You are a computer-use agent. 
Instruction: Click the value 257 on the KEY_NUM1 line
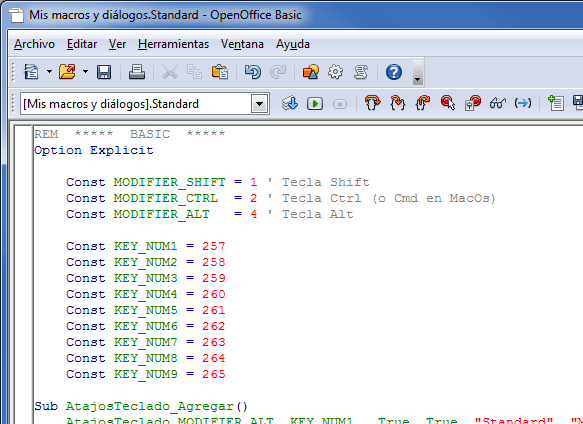[214, 246]
